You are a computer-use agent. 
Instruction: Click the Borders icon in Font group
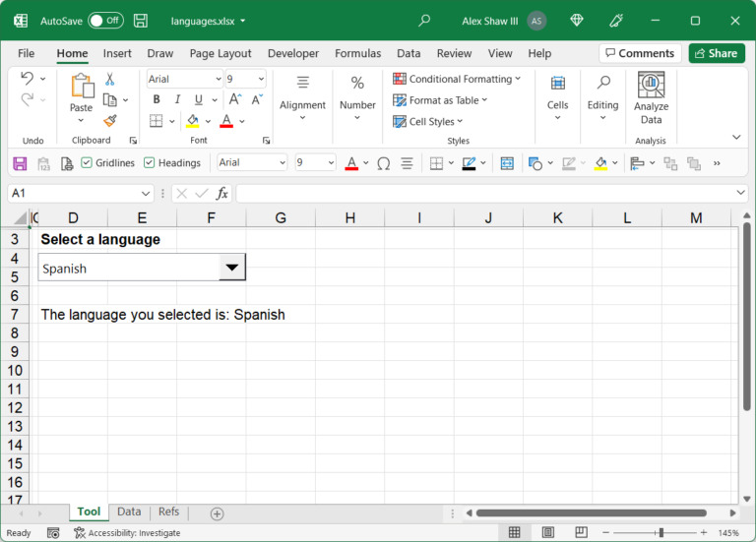(156, 120)
